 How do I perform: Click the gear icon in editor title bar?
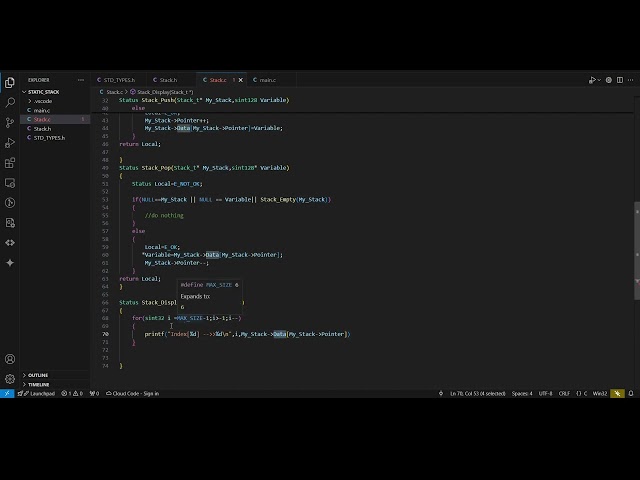609,80
